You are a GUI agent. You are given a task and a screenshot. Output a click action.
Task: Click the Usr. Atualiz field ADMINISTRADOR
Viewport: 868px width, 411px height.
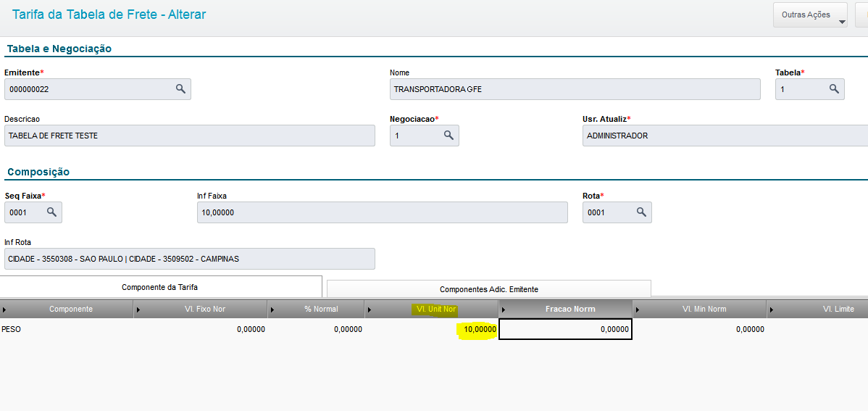pyautogui.click(x=725, y=136)
